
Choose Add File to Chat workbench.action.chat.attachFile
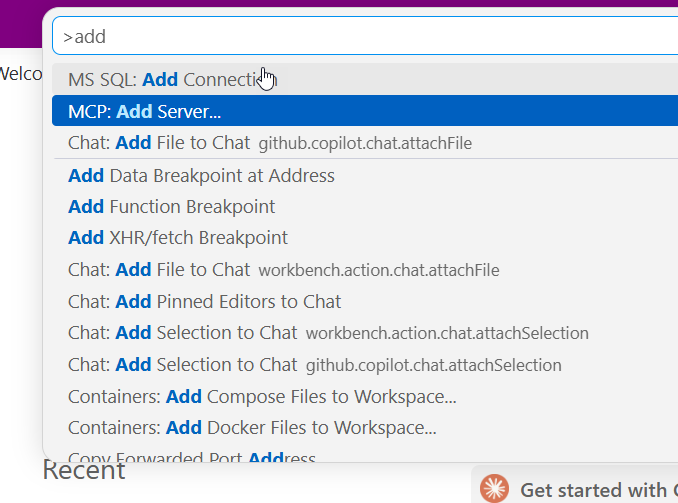pos(365,270)
